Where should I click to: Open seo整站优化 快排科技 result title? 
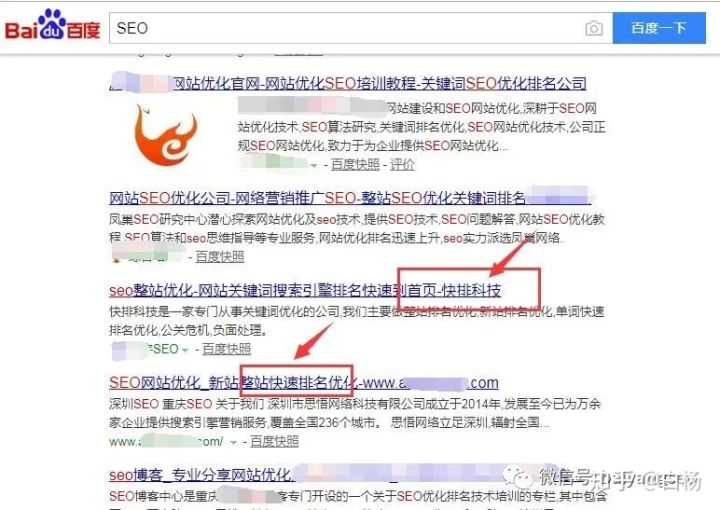(305, 291)
